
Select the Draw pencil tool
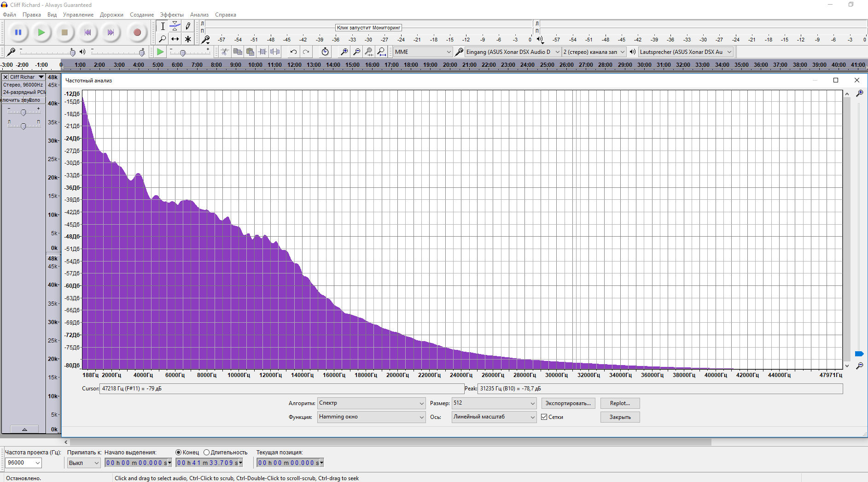(187, 26)
